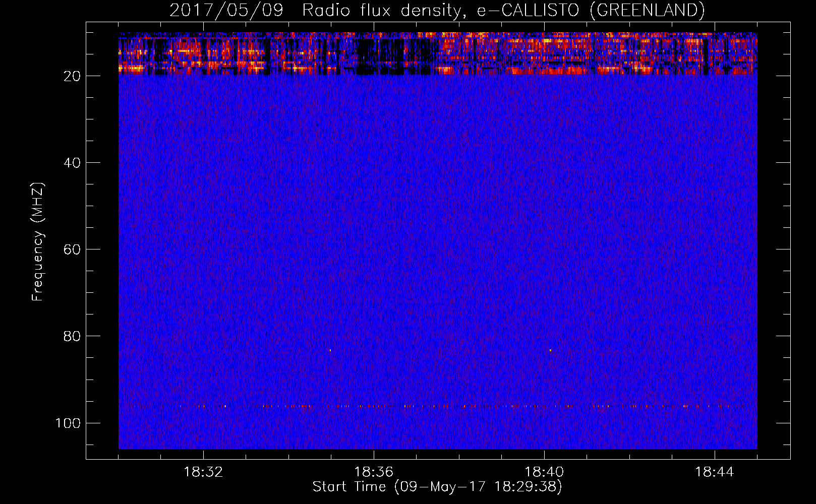Screen dimensions: 816x504
Task: Click the 18:32 time tick label
Action: [203, 472]
